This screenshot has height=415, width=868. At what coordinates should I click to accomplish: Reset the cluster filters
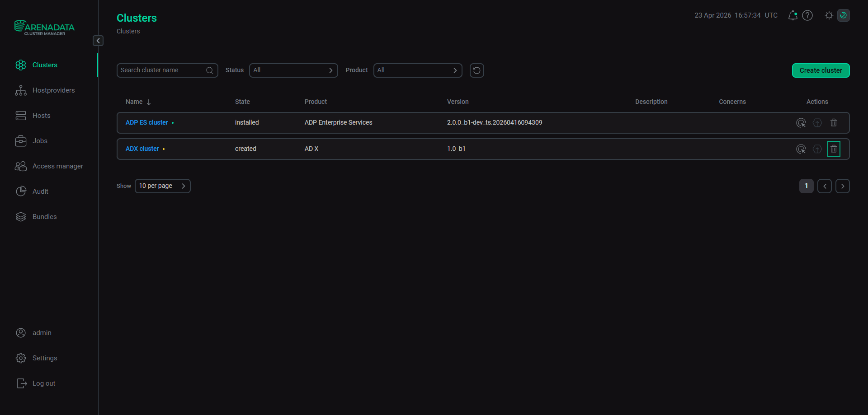[477, 70]
